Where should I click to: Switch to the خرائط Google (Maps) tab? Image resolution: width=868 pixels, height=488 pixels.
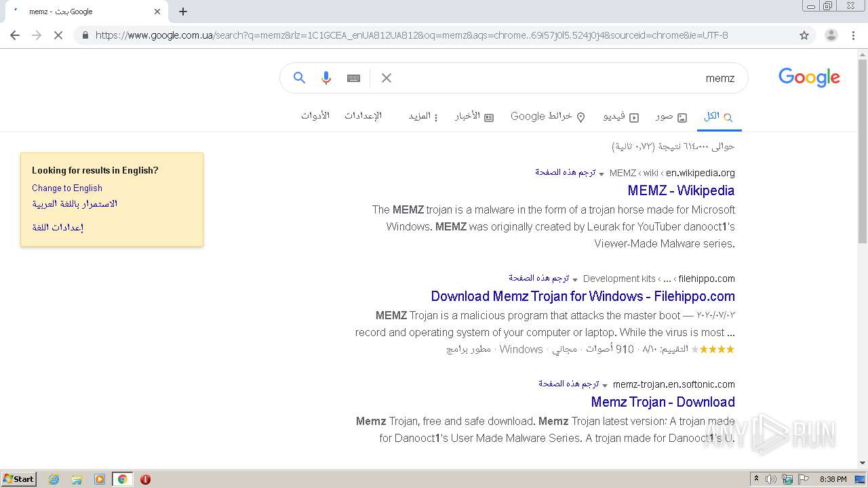tap(548, 117)
